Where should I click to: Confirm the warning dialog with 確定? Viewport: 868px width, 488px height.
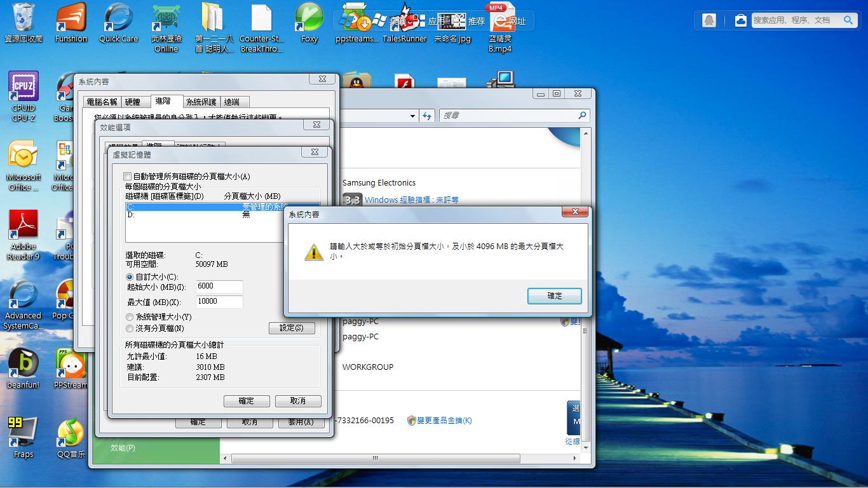555,296
